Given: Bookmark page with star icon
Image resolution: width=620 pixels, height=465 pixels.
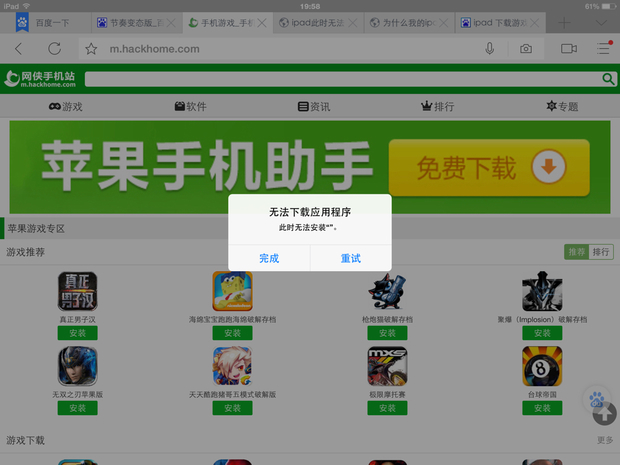Looking at the screenshot, I should pyautogui.click(x=91, y=49).
